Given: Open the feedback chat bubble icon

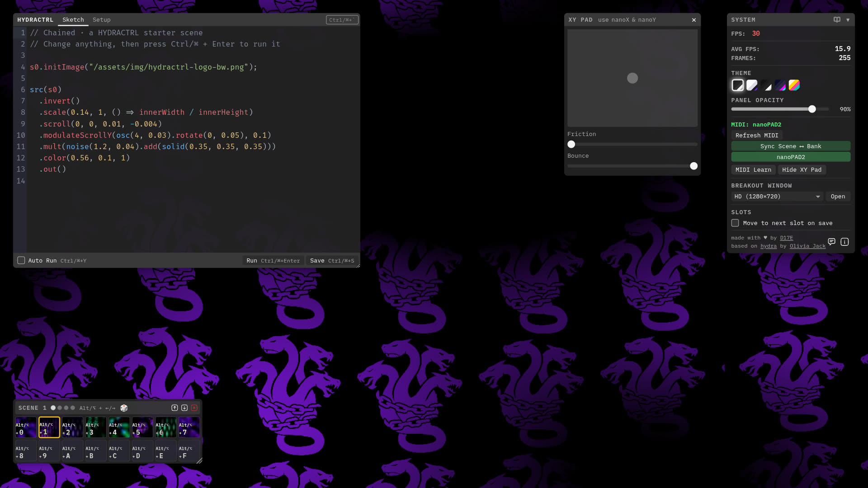Looking at the screenshot, I should coord(832,242).
